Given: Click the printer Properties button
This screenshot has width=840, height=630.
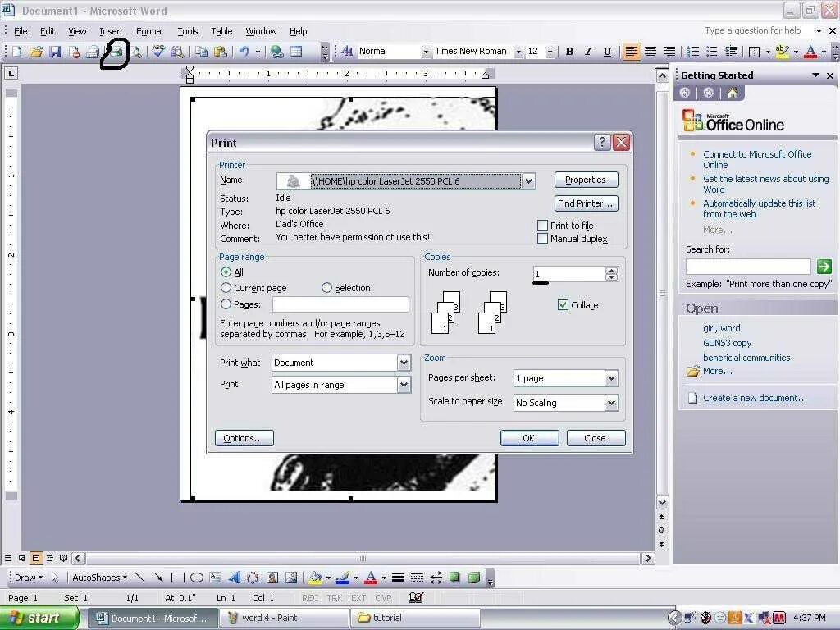Looking at the screenshot, I should point(586,180).
